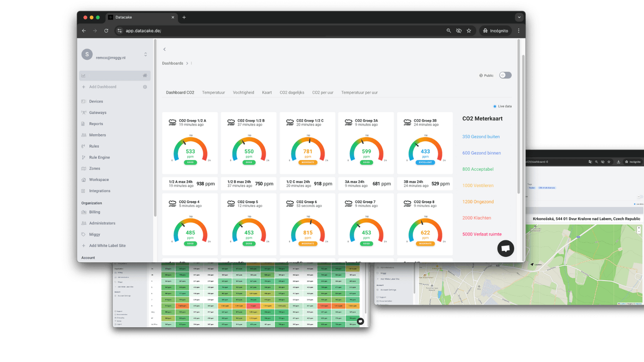Open Zones in the sidebar
This screenshot has width=644, height=362.
pos(94,169)
